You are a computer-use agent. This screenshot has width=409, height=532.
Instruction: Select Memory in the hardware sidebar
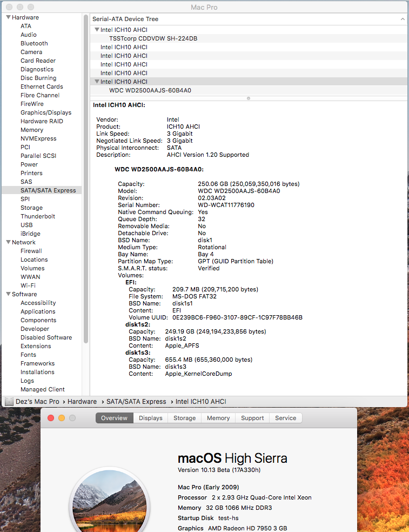coord(32,130)
